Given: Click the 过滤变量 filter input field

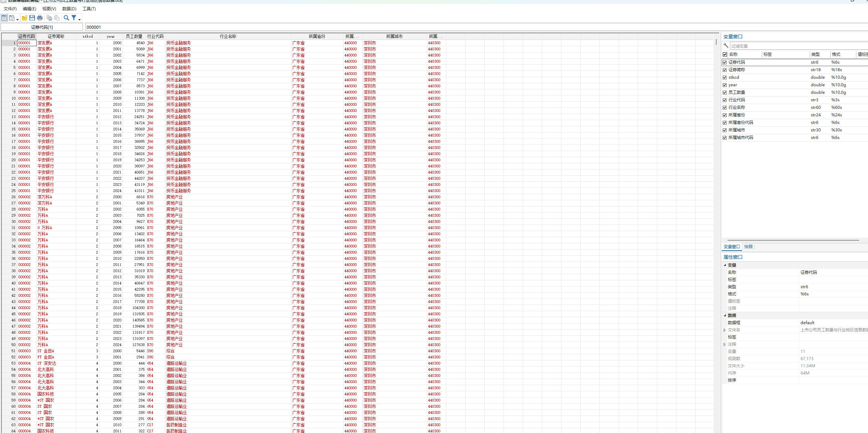Looking at the screenshot, I should [x=798, y=46].
